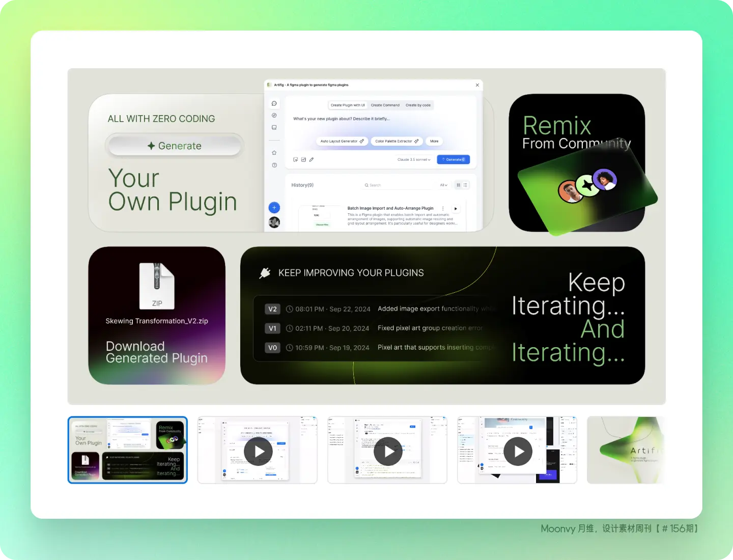Open three-dot menu on Batch Image Import plugin
The image size is (733, 560).
click(443, 208)
